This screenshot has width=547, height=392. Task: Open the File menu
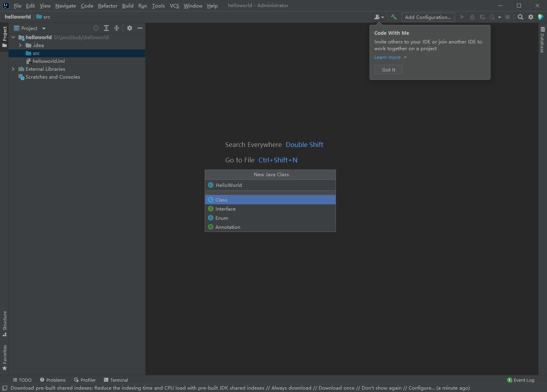tap(17, 6)
